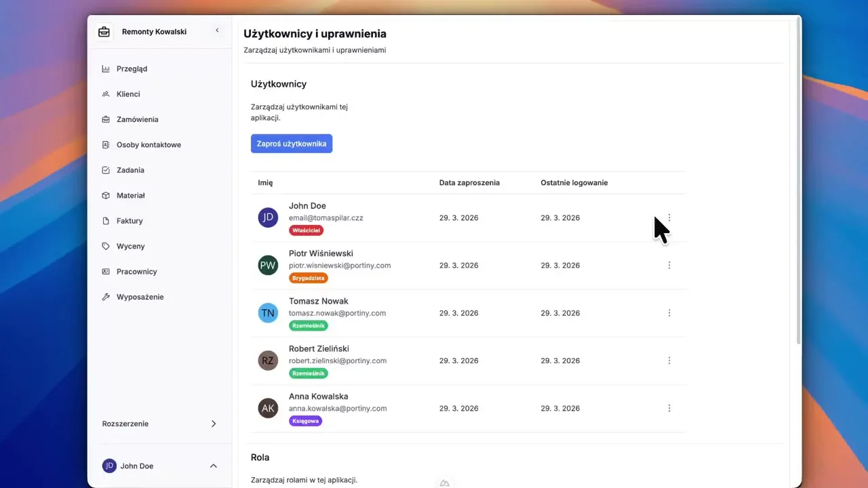Screen dimensions: 868x488
Task: Open Zadania using the checkmark icon
Action: (106, 170)
